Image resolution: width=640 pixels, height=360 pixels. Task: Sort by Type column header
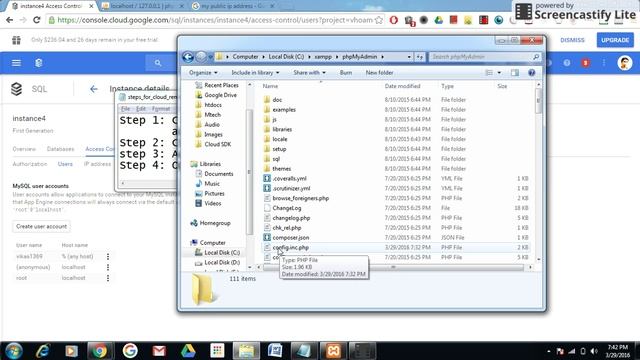447,86
